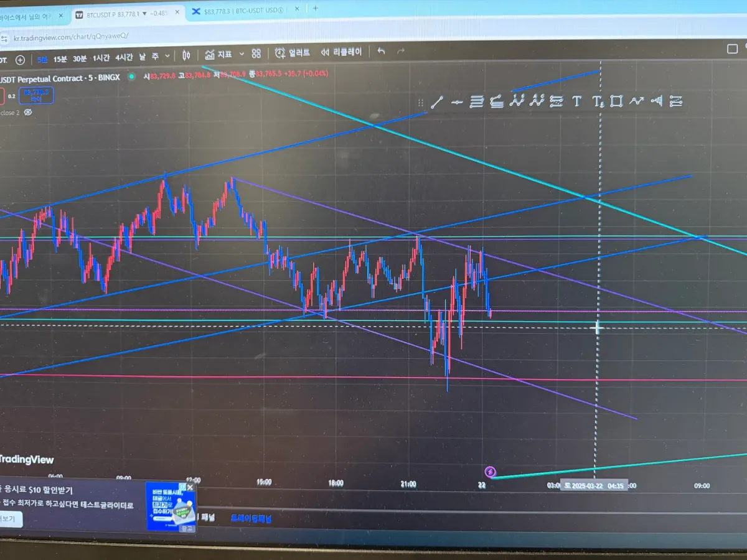Click the purple lightning event marker
747x560 pixels.
490,472
